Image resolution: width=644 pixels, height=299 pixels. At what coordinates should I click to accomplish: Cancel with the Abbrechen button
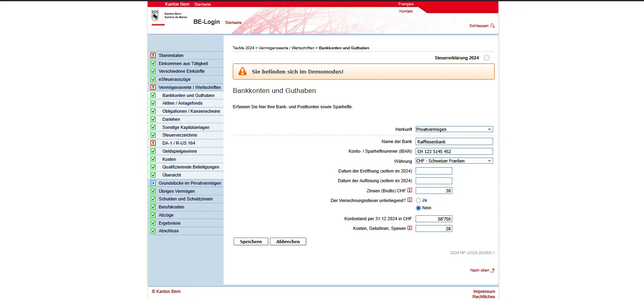click(x=288, y=242)
